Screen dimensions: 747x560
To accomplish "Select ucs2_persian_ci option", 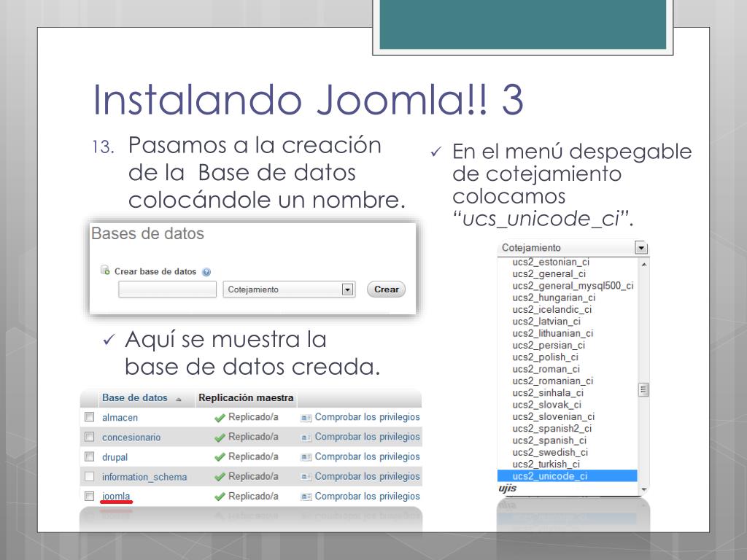I will [x=549, y=345].
